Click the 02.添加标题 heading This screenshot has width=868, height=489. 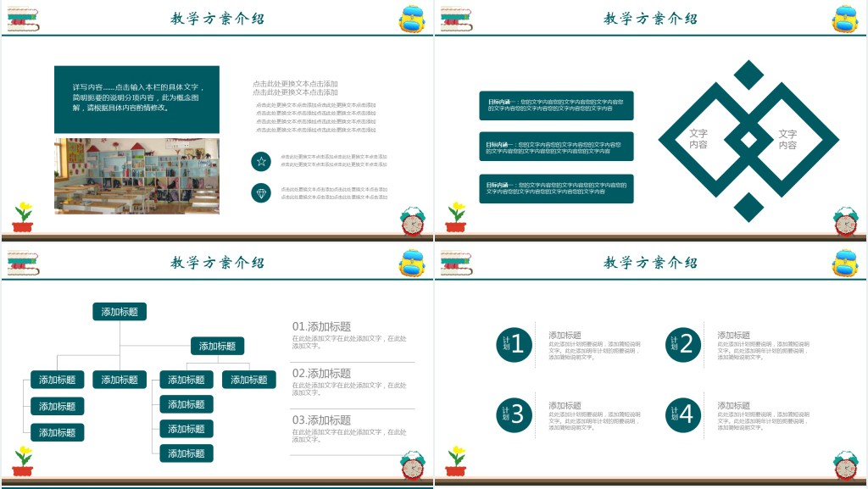(321, 374)
